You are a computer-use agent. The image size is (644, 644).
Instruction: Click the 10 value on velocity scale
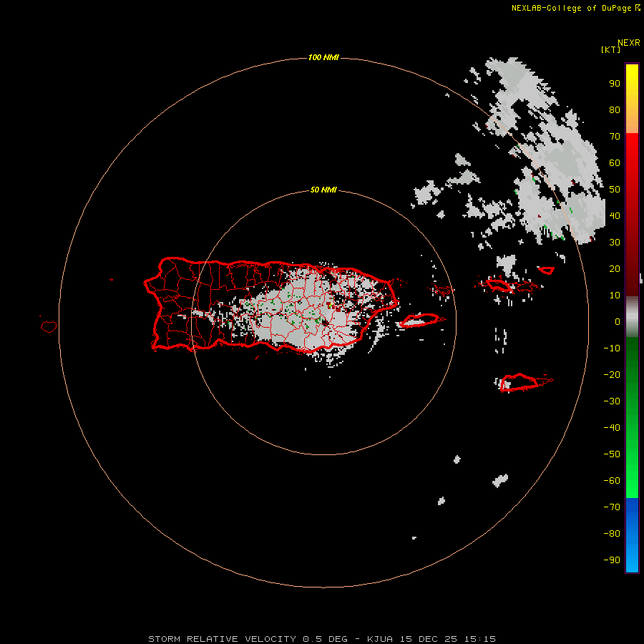[615, 296]
